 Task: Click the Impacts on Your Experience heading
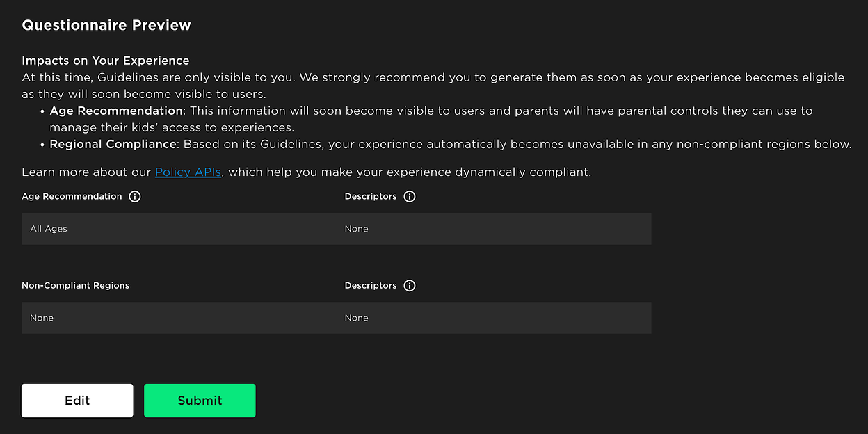[x=105, y=61]
